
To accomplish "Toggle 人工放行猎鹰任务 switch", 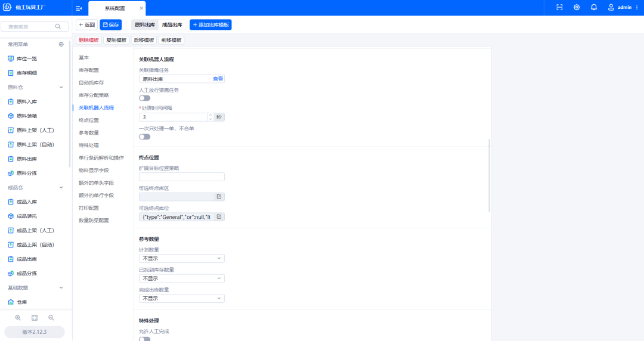I will [x=144, y=98].
